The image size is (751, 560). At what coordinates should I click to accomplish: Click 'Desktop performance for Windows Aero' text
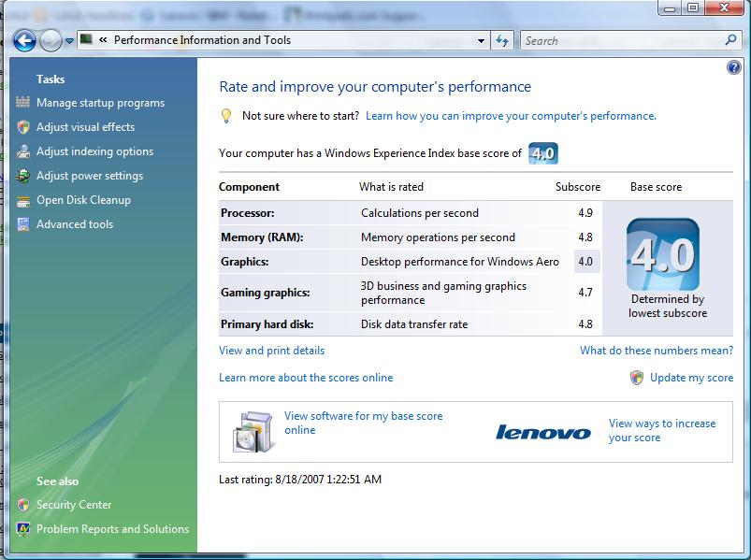(460, 262)
